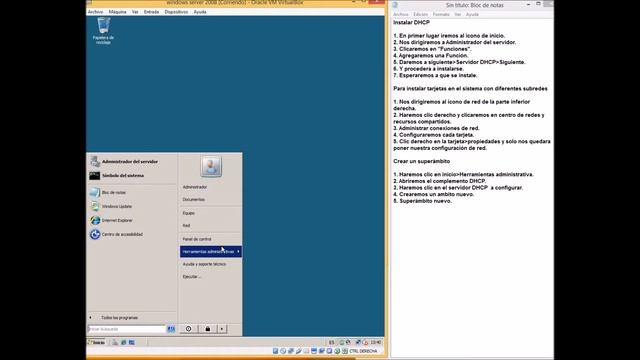Image resolution: width=640 pixels, height=360 pixels.
Task: Click the Start menu search input field
Action: [127, 329]
